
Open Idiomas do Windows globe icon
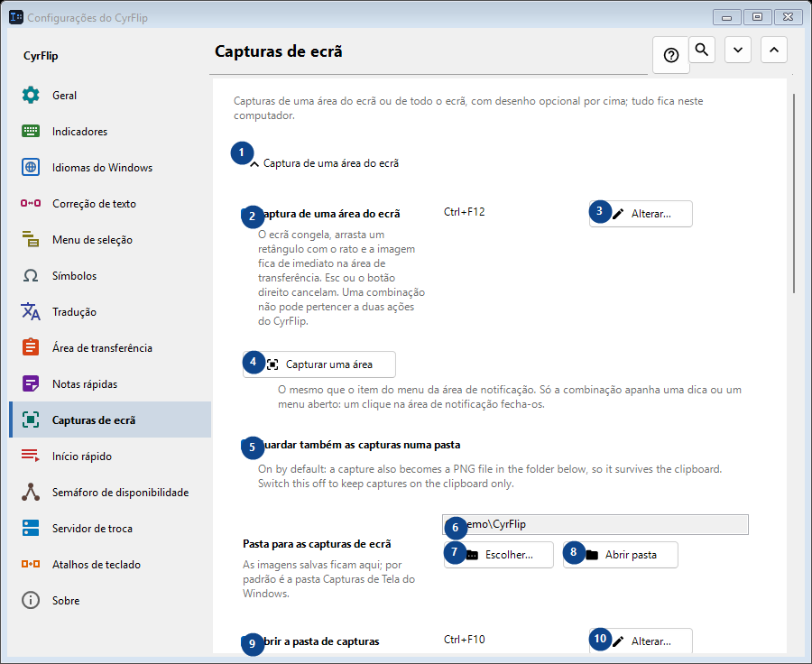coord(31,167)
